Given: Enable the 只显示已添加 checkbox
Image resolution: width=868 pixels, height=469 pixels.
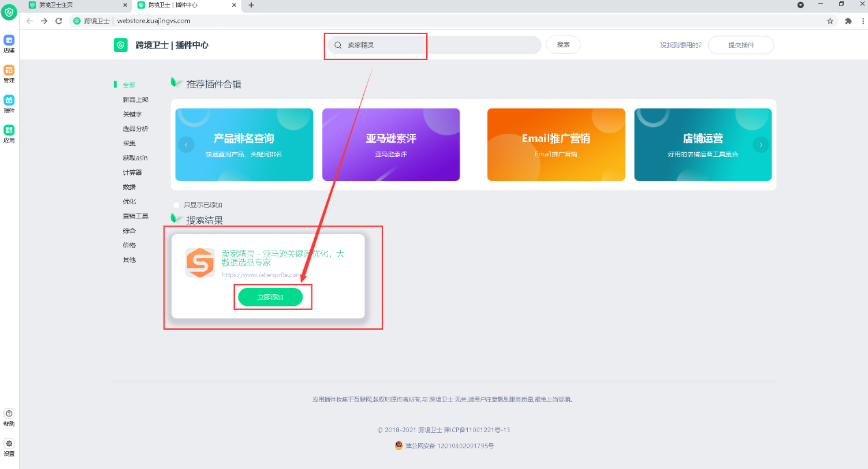Looking at the screenshot, I should tap(176, 203).
